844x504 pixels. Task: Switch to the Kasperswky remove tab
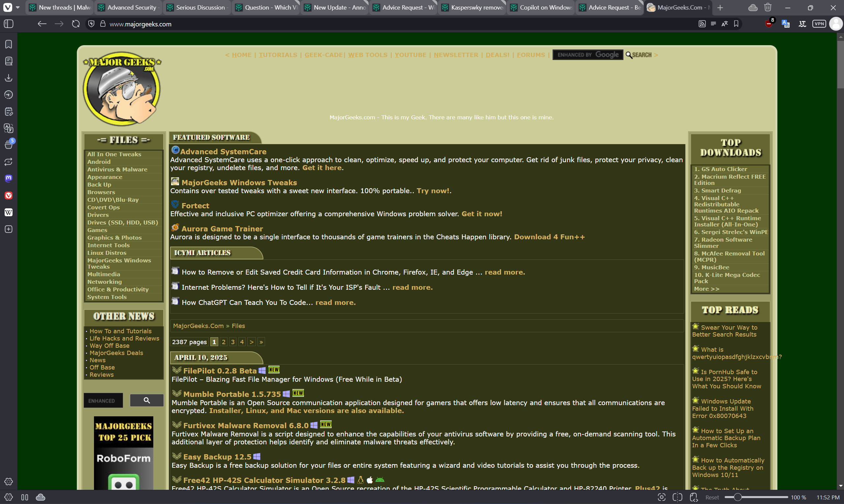point(472,8)
